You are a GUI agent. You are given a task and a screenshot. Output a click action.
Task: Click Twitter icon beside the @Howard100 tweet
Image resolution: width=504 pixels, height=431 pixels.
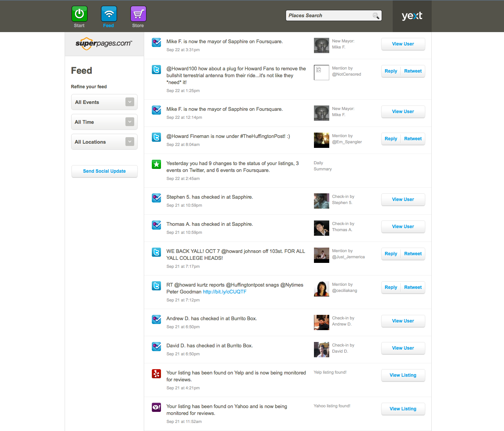click(x=156, y=70)
